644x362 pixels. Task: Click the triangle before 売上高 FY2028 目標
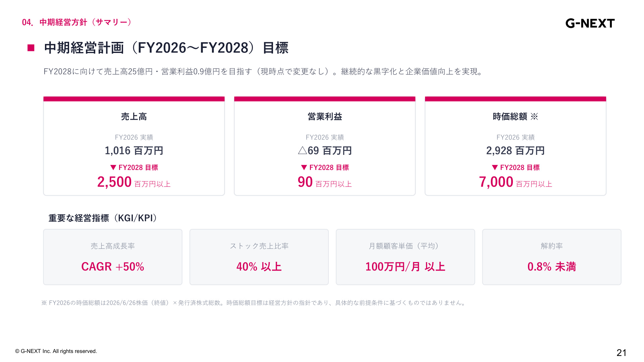pyautogui.click(x=113, y=167)
